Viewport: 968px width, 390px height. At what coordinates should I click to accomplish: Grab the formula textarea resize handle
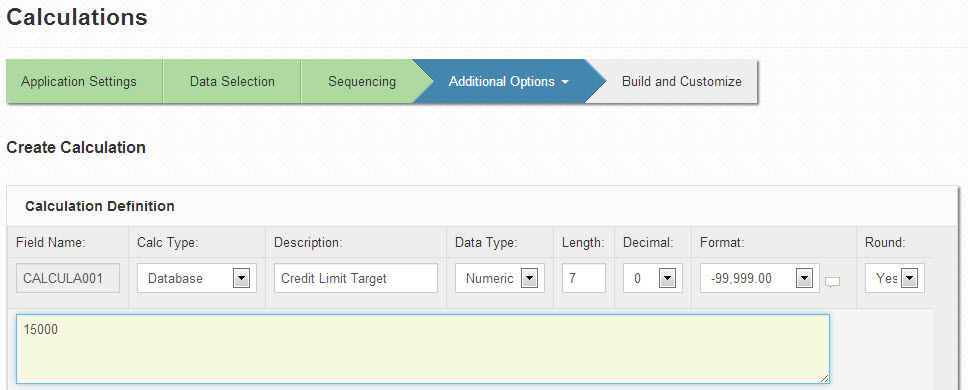825,379
